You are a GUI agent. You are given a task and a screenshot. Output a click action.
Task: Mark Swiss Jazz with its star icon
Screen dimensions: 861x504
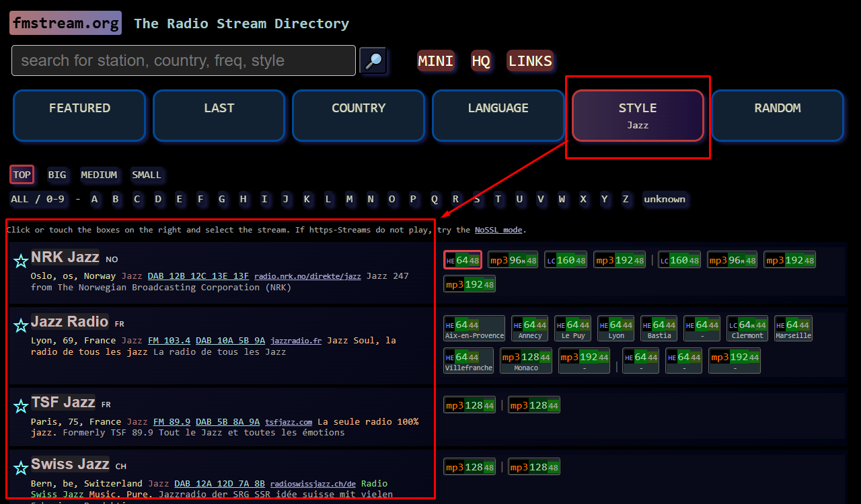(21, 468)
